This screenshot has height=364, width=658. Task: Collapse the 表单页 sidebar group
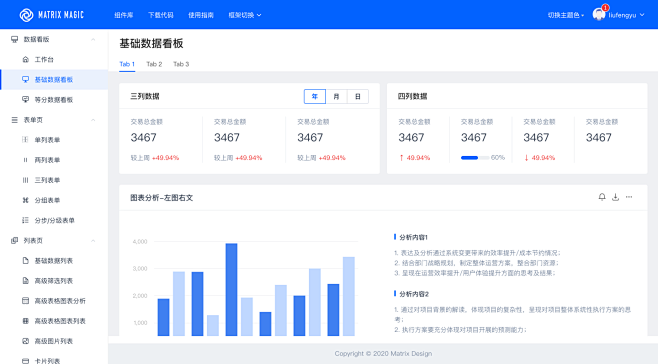pos(93,120)
